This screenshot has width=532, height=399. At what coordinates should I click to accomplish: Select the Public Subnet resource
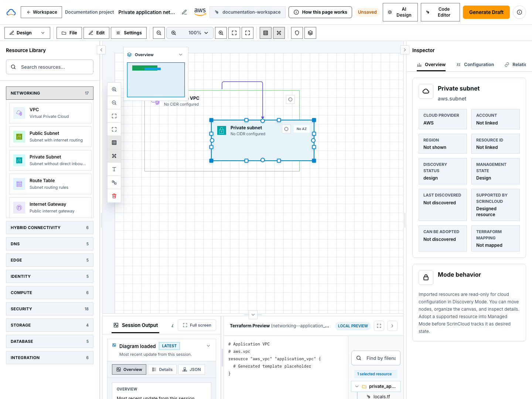pos(50,137)
